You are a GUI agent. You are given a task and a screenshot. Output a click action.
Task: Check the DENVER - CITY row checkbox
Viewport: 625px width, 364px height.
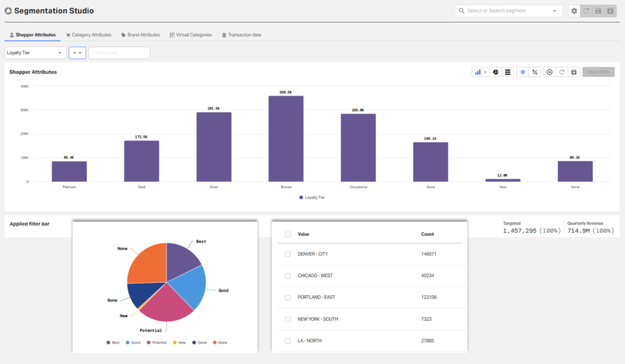click(287, 254)
